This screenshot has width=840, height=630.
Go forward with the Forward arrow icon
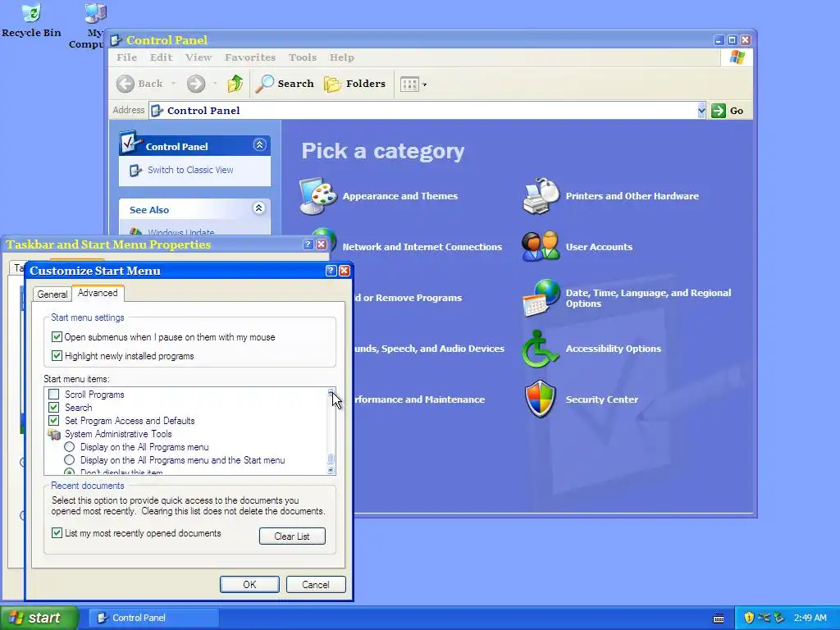196,84
